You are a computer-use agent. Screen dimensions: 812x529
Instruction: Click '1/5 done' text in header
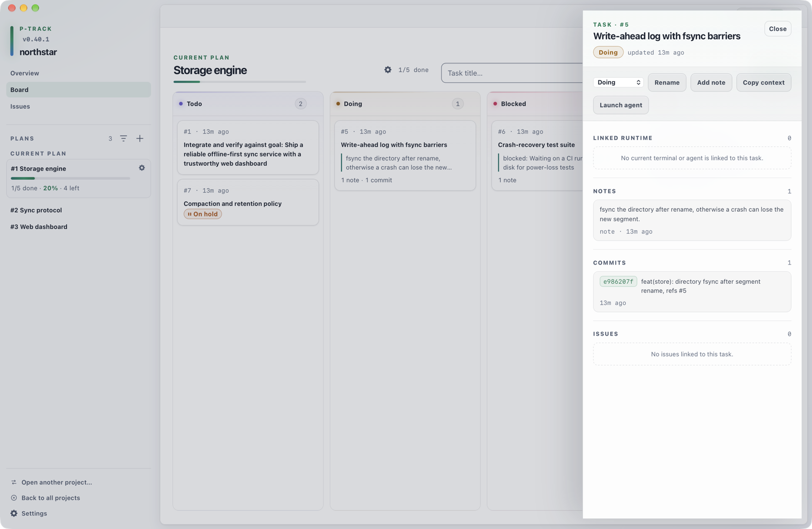coord(413,70)
